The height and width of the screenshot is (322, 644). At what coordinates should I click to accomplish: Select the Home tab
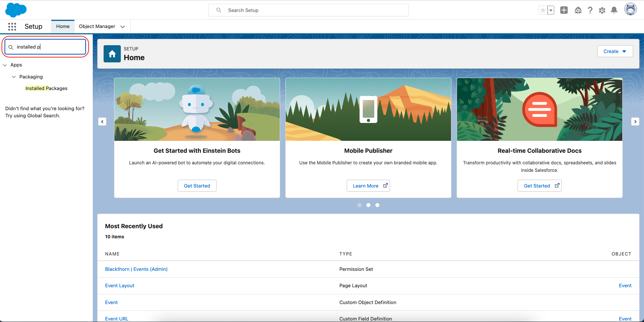tap(63, 27)
